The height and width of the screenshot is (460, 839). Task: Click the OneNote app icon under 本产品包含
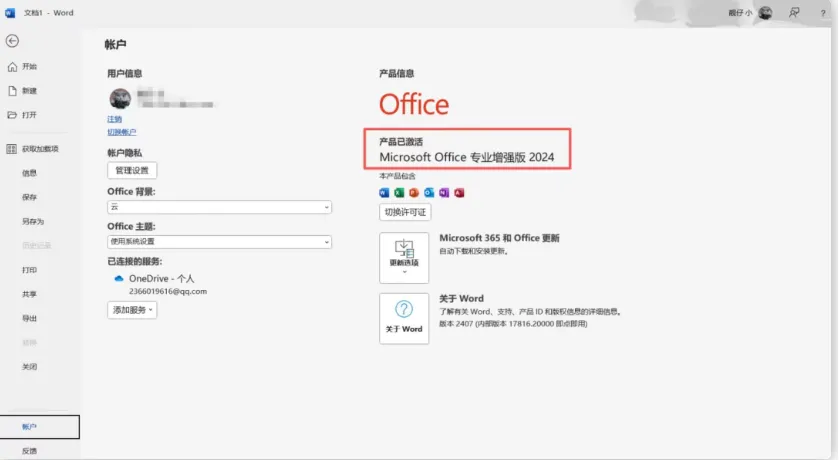[x=444, y=193]
